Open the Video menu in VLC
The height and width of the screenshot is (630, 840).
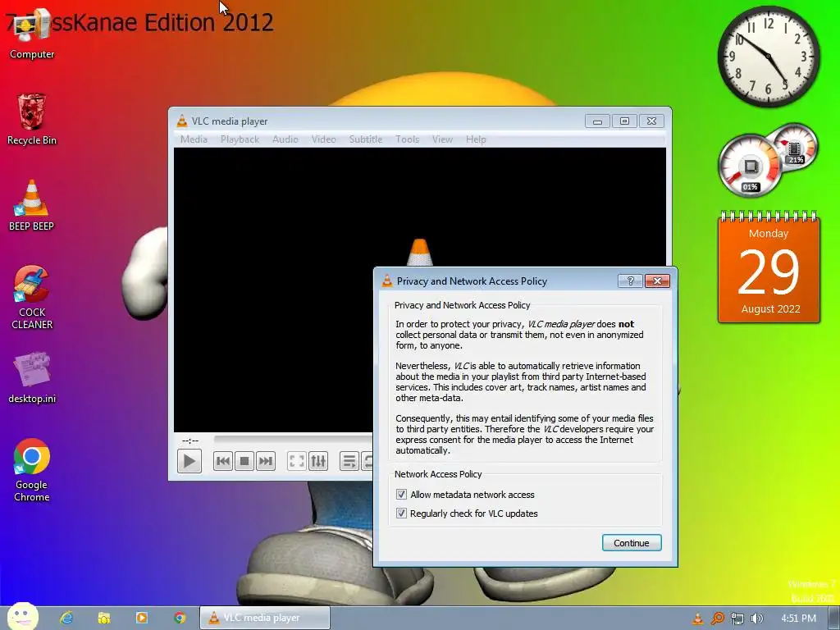tap(324, 139)
